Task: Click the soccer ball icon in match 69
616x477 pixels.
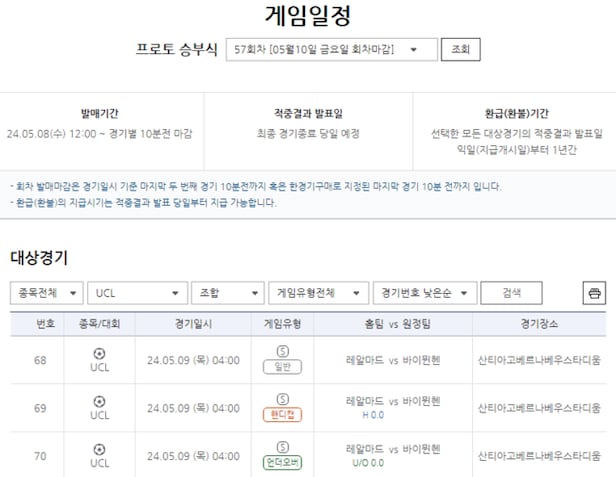Action: coord(99,401)
